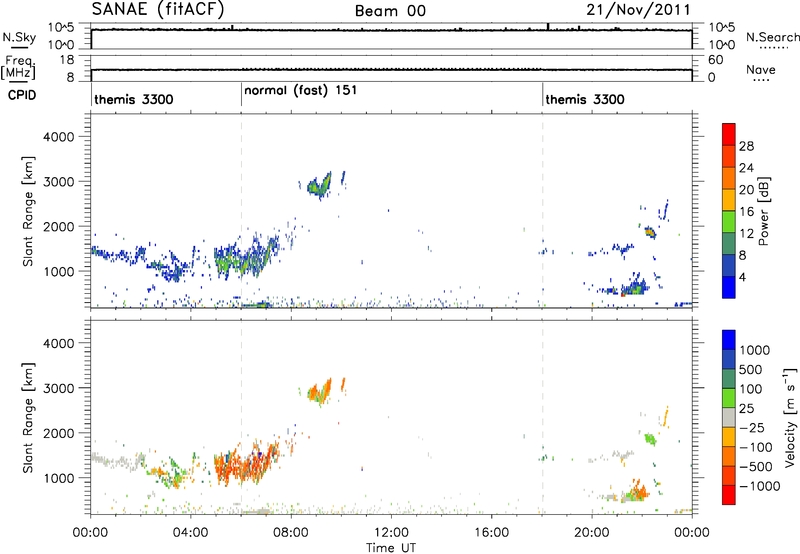Click the 3000 km tick in velocity panel

coord(59,388)
